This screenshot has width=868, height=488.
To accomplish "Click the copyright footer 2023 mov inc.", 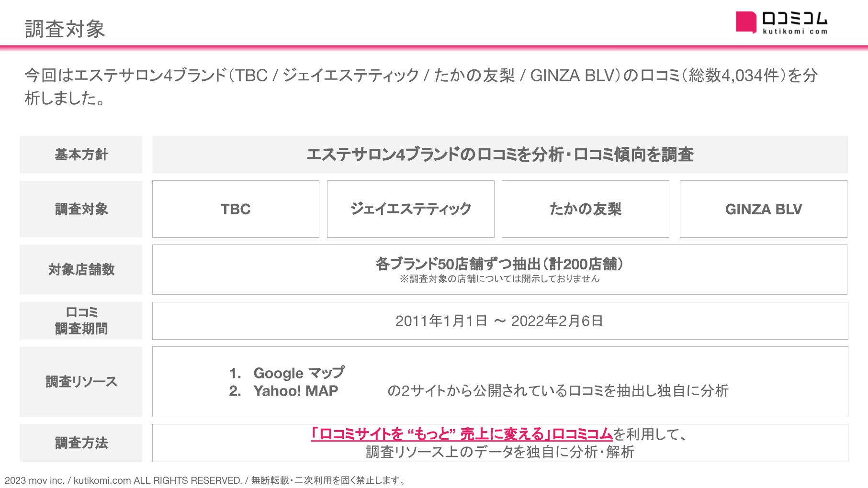I will [205, 480].
